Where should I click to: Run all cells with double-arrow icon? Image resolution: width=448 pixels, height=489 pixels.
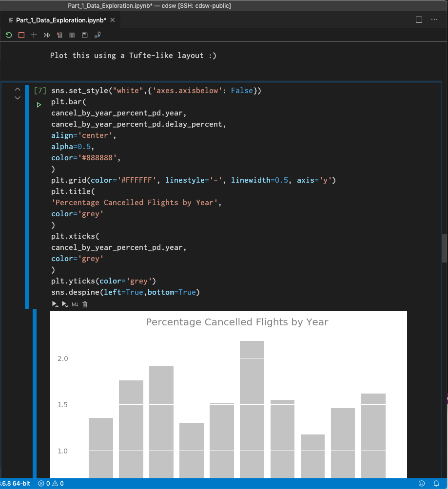pyautogui.click(x=47, y=35)
